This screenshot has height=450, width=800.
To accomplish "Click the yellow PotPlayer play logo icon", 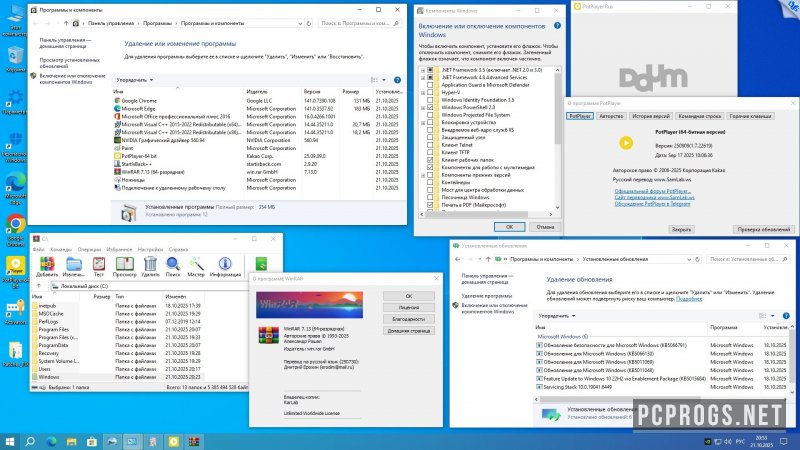I will pyautogui.click(x=626, y=143).
